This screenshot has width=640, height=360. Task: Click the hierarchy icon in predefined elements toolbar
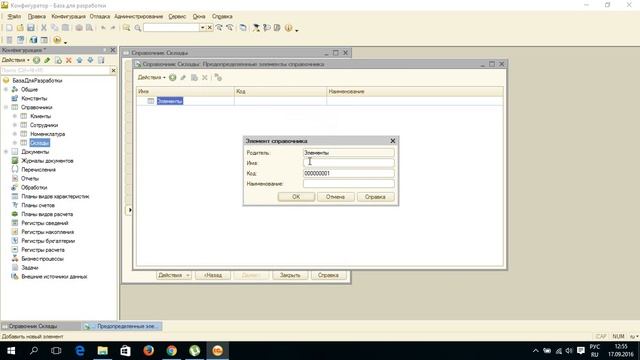point(218,77)
